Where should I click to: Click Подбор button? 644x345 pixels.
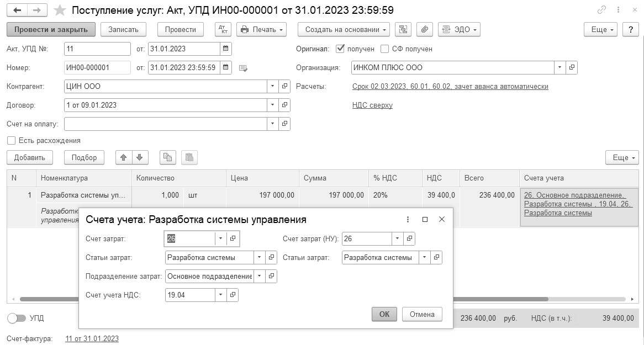84,157
